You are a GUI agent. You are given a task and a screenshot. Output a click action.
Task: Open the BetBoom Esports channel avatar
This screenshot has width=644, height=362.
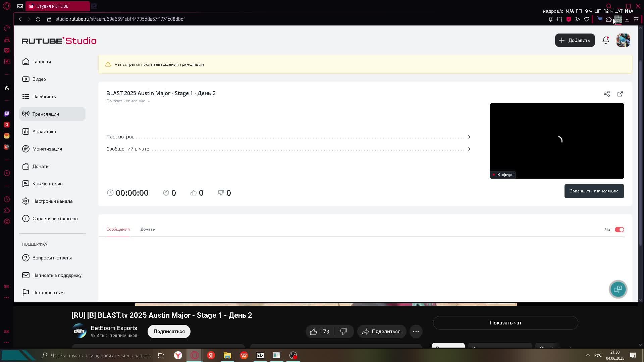pyautogui.click(x=79, y=331)
